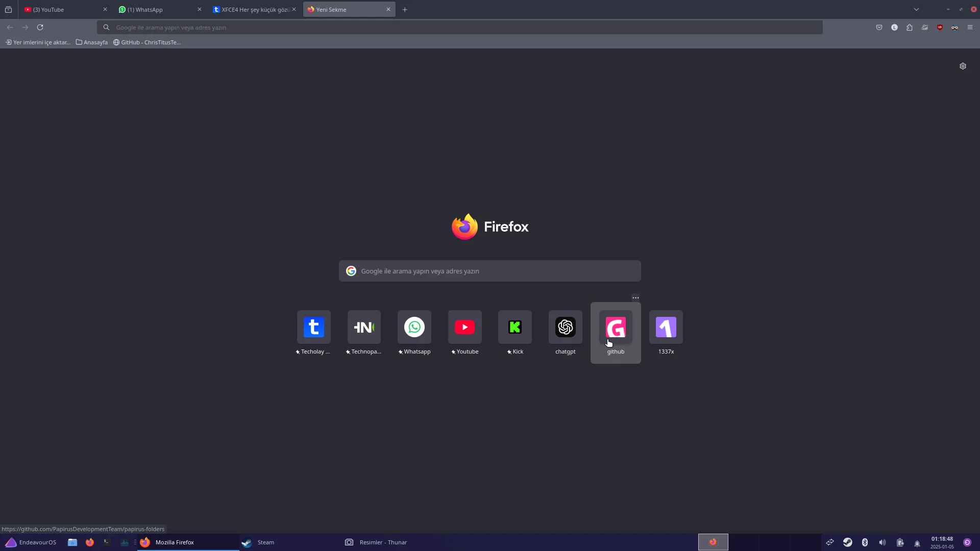Open a new tab with plus button
This screenshot has width=980, height=551.
click(405, 10)
